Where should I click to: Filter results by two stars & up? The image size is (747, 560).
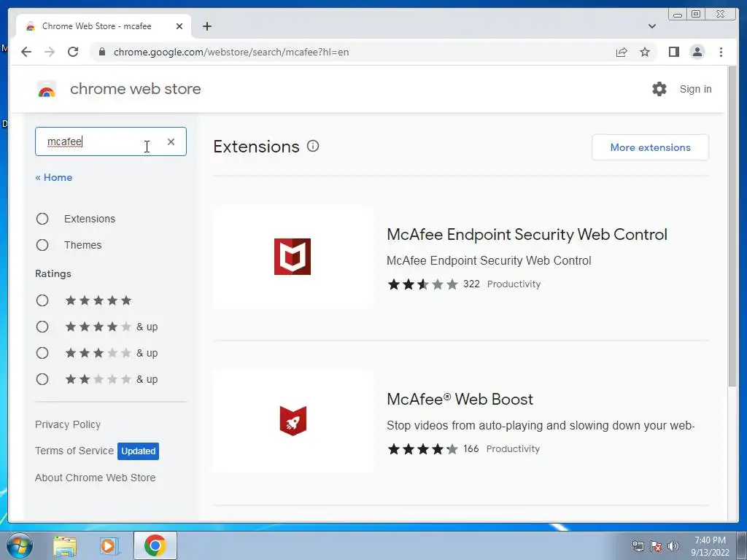click(42, 379)
